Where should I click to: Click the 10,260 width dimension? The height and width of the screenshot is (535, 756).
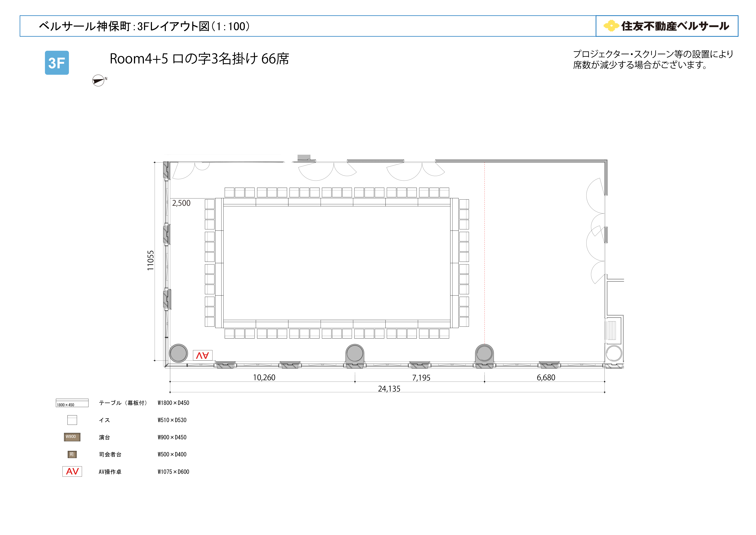[264, 377]
